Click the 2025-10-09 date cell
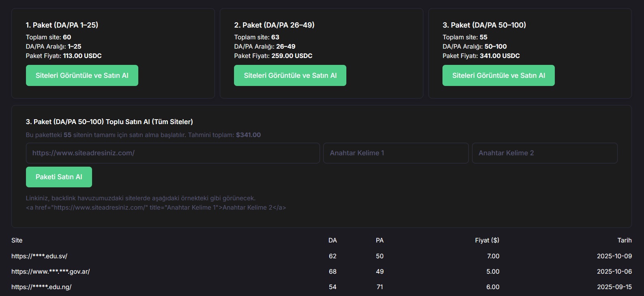 click(614, 256)
